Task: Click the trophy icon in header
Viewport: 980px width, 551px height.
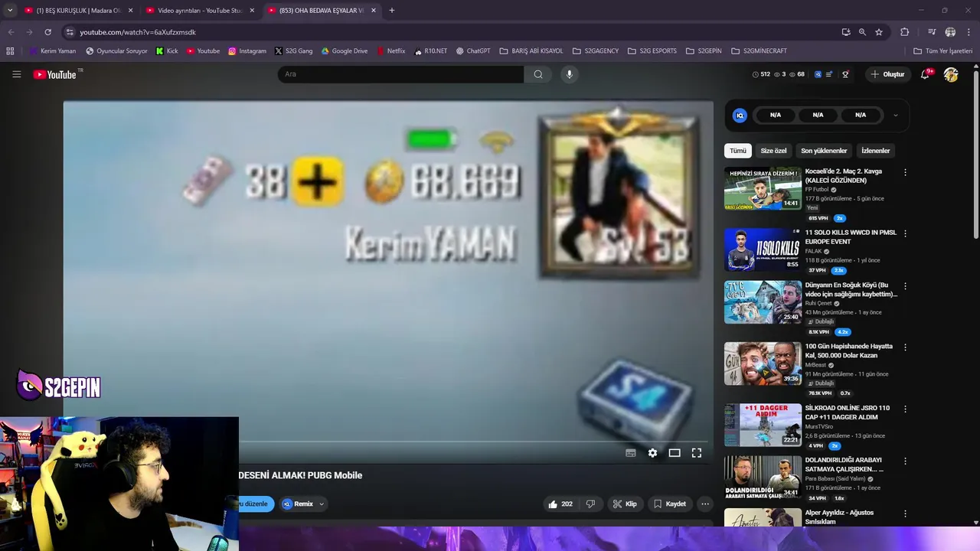Action: coord(845,74)
